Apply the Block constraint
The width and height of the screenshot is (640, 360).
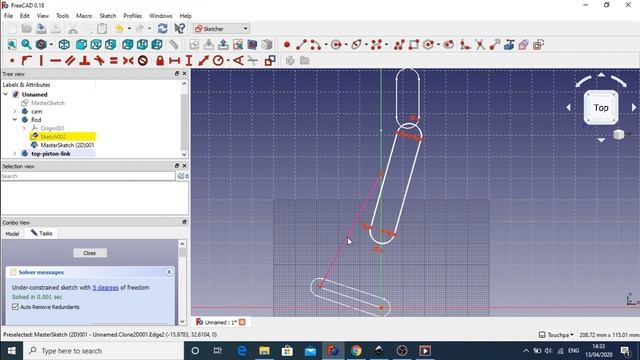(142, 61)
